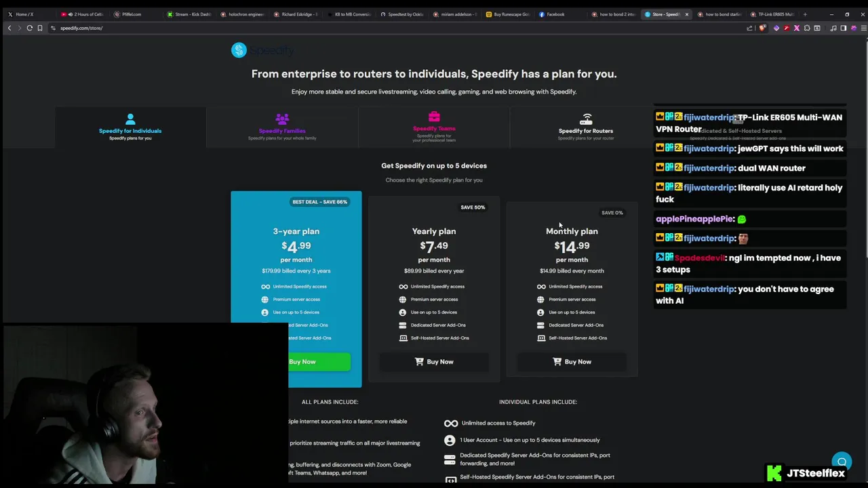Bookmark this page using the bookmark icon
868x488 pixels.
point(40,28)
